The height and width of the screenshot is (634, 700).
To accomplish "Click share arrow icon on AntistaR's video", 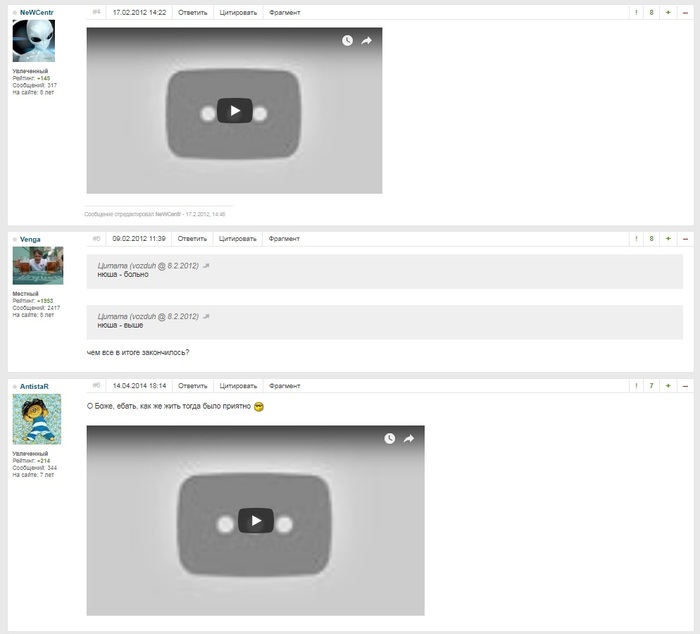I will 409,438.
